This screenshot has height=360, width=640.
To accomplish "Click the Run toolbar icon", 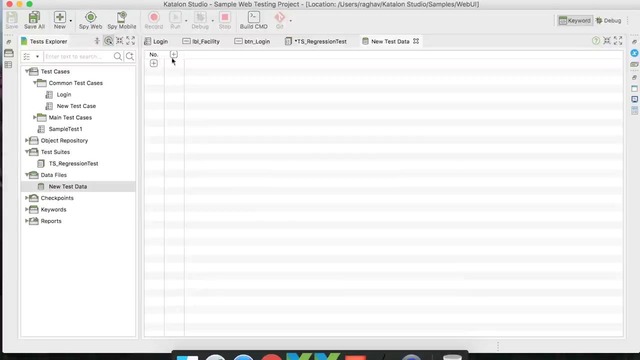I will click(x=176, y=20).
